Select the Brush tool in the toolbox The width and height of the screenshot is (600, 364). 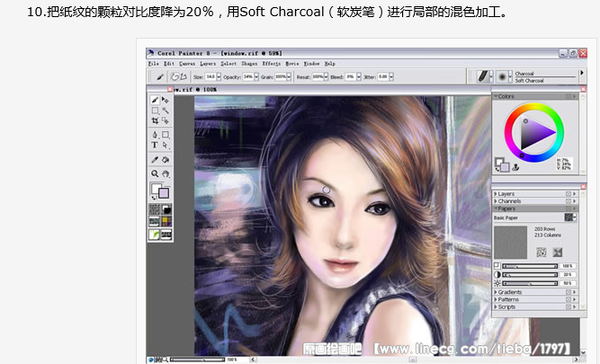[155, 100]
